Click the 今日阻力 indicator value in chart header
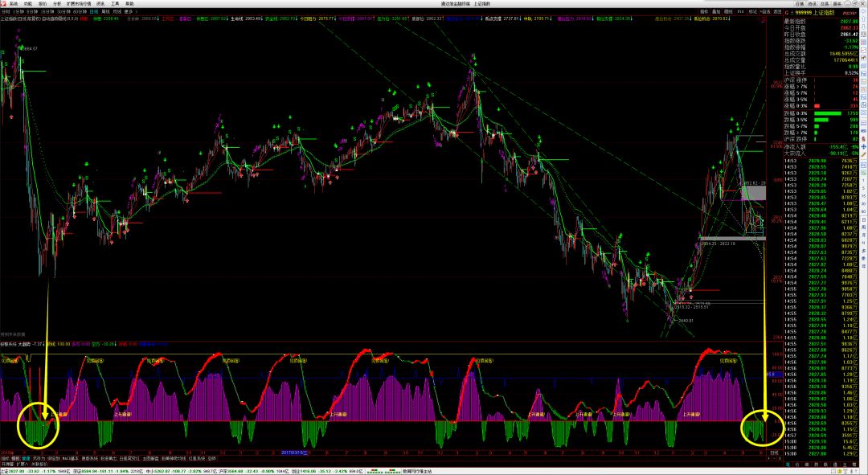868x475 pixels. click(317, 18)
